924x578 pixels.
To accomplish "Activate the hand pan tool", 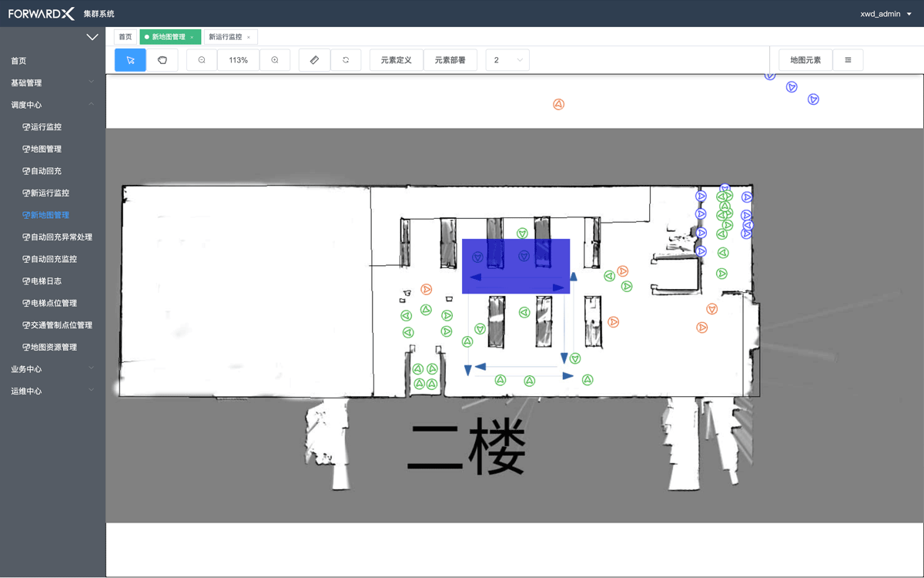I will coord(162,60).
